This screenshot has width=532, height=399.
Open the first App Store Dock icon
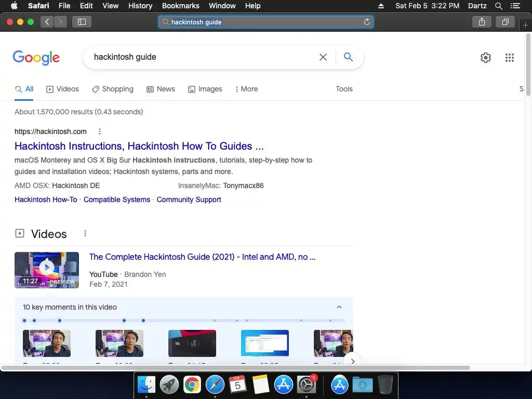[283, 385]
